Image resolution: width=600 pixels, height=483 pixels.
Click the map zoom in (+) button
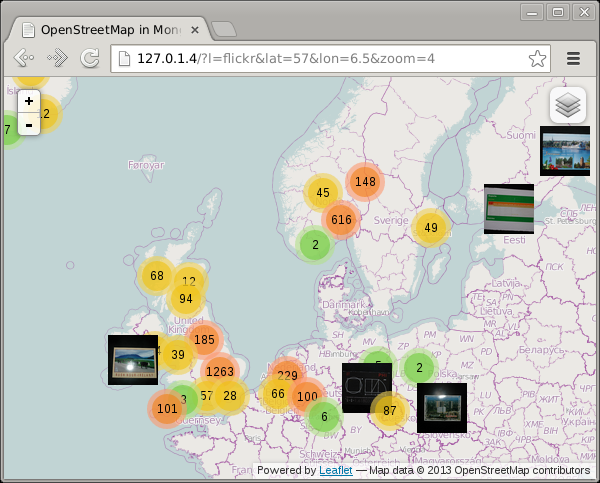point(29,101)
